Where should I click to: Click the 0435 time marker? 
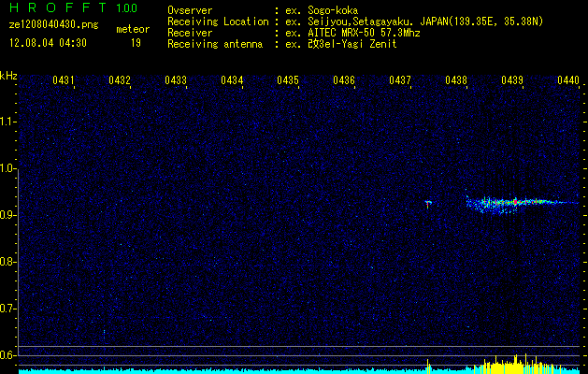(x=288, y=81)
